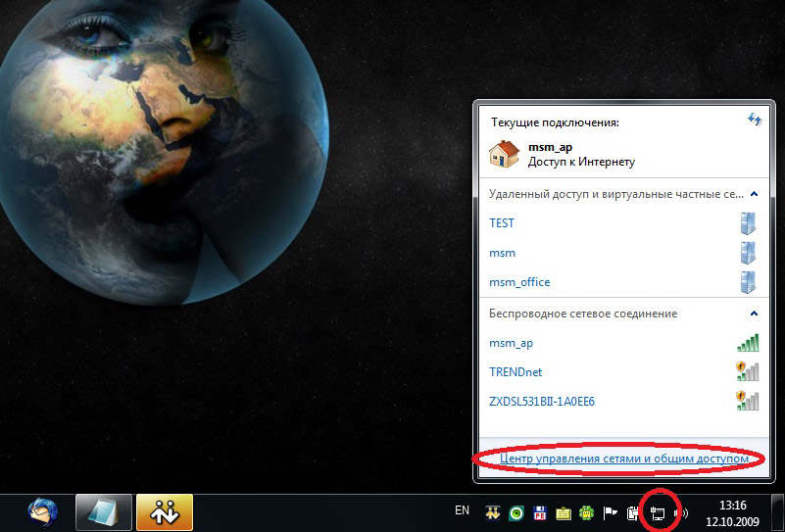The height and width of the screenshot is (532, 785).
Task: Open Thunderbird from the taskbar
Action: pos(42,513)
